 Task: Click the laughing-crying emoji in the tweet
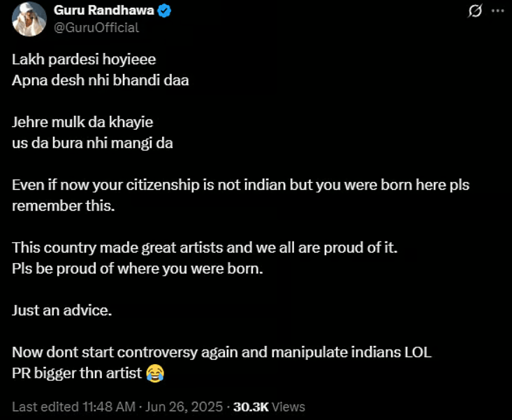[x=155, y=374]
